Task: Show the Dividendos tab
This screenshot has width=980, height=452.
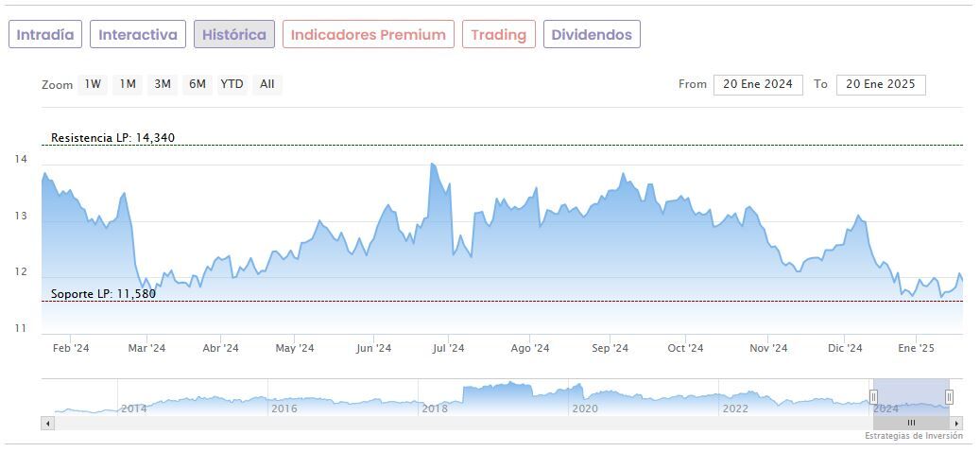Action: click(x=592, y=35)
